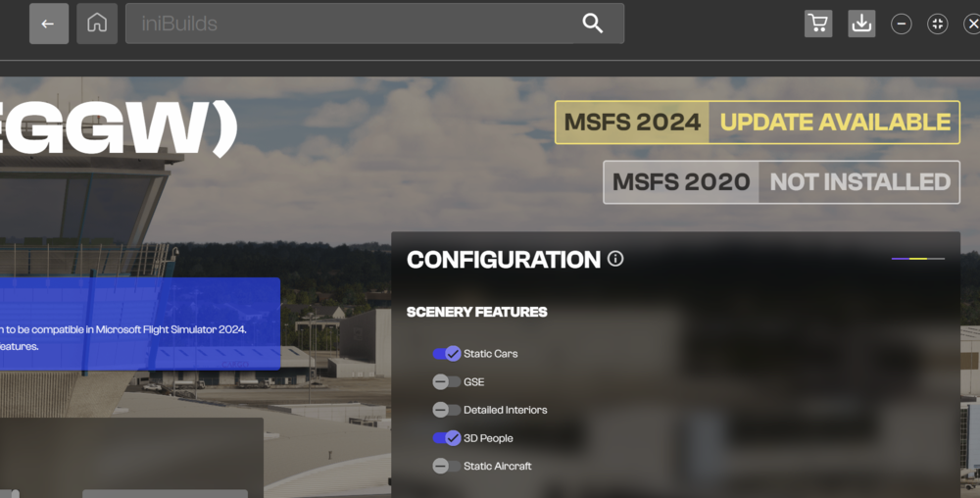Click the MSFS 2020 Not Installed button
Viewport: 980px width, 498px height.
pyautogui.click(x=781, y=182)
